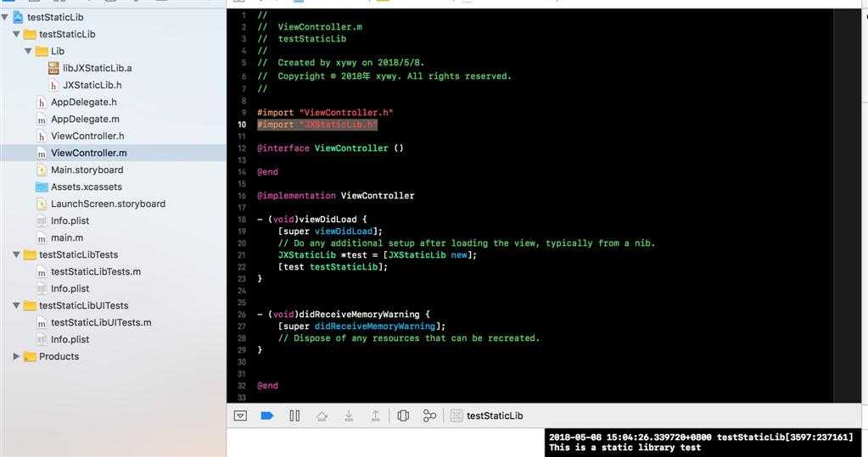Viewport: 868px width, 457px height.
Task: Open Main.storyboard
Action: (87, 170)
